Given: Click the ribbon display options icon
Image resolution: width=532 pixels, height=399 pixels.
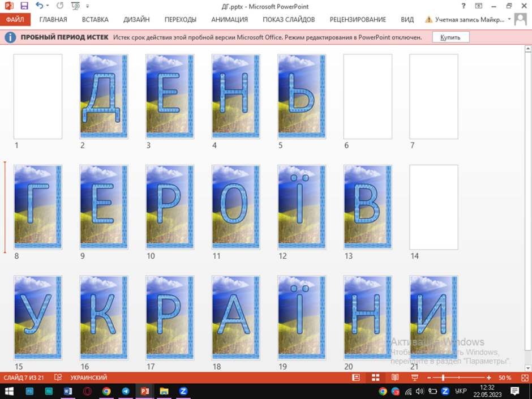Looking at the screenshot, I should coord(478,6).
